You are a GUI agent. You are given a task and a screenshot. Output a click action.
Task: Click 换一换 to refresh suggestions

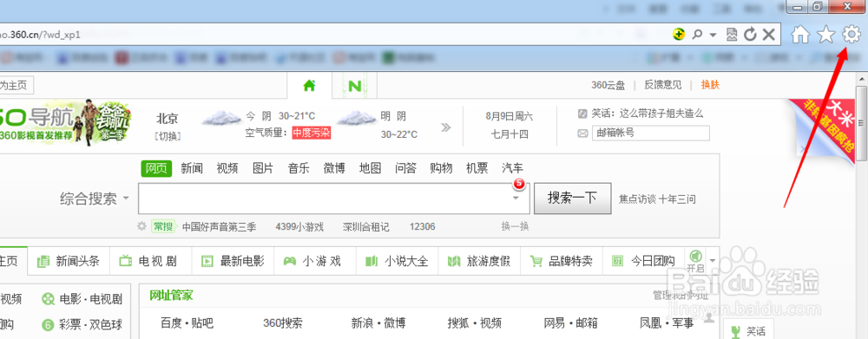515,227
